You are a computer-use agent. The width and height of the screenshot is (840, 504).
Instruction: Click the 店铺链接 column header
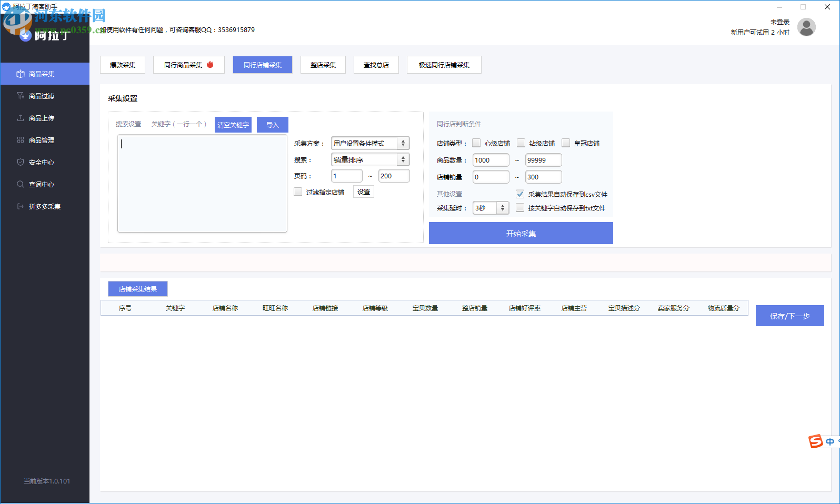[325, 308]
